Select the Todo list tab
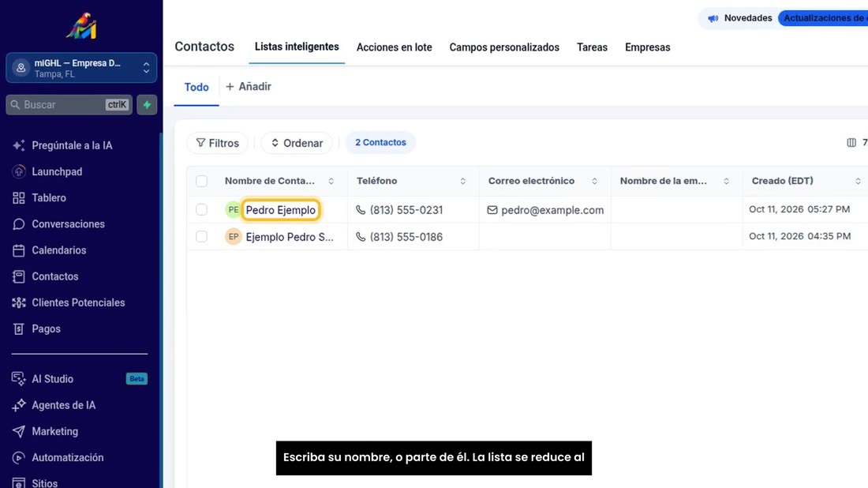 click(196, 87)
